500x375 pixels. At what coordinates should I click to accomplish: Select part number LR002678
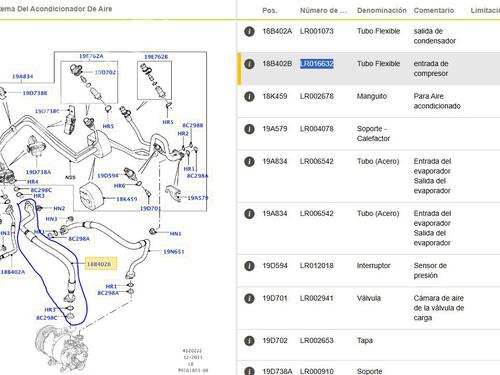317,96
